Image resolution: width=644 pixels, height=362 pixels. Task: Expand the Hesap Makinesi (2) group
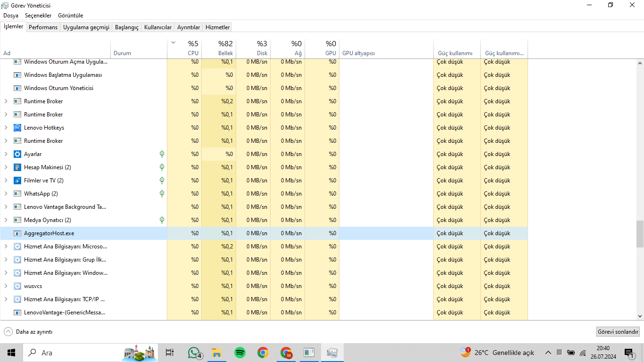(x=6, y=167)
